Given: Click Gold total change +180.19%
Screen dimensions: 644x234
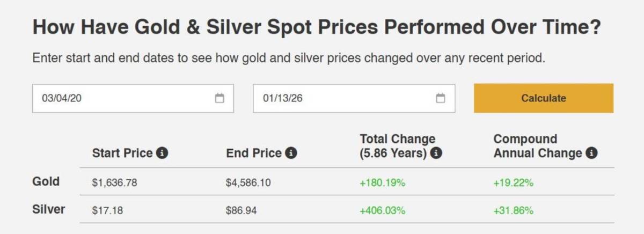Looking at the screenshot, I should pos(382,183).
